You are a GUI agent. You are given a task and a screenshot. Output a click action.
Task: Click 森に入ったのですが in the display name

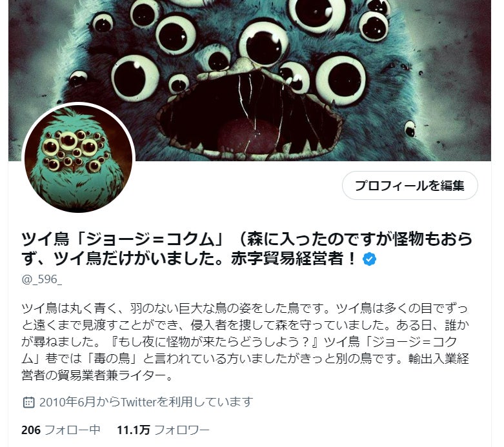point(320,239)
